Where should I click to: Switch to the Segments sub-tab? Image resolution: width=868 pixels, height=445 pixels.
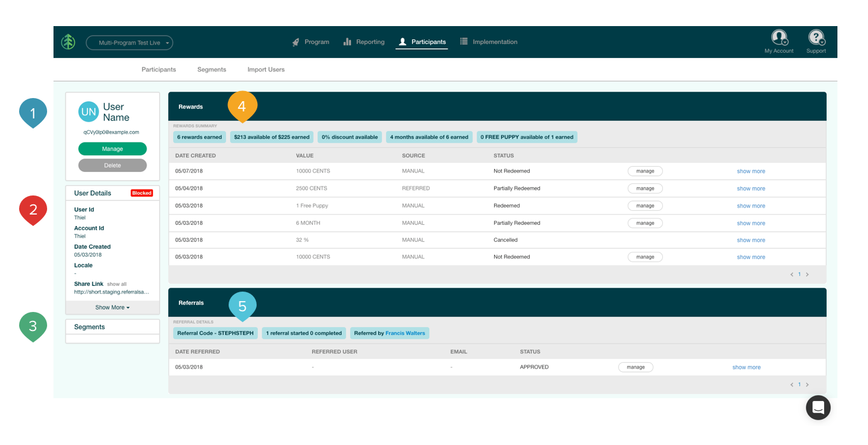tap(211, 69)
